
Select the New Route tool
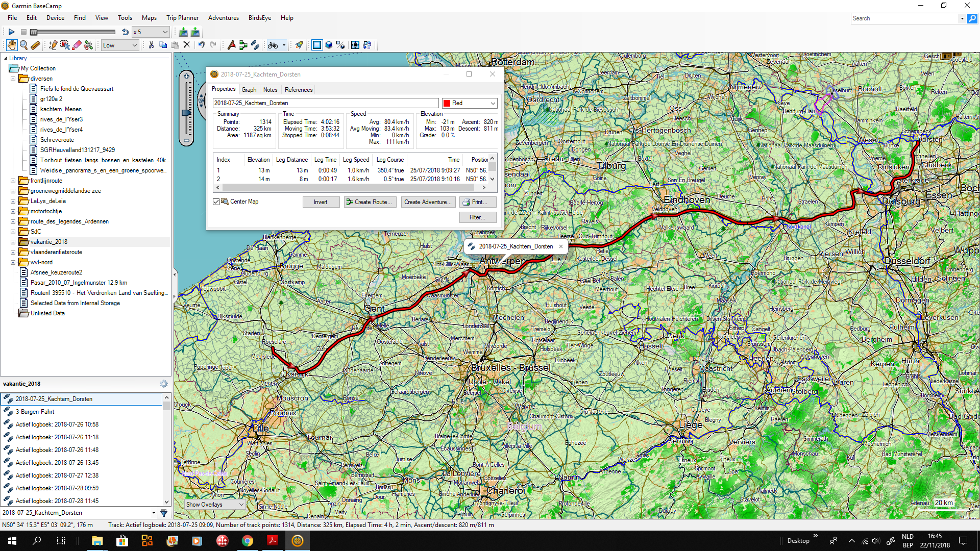[x=243, y=45]
